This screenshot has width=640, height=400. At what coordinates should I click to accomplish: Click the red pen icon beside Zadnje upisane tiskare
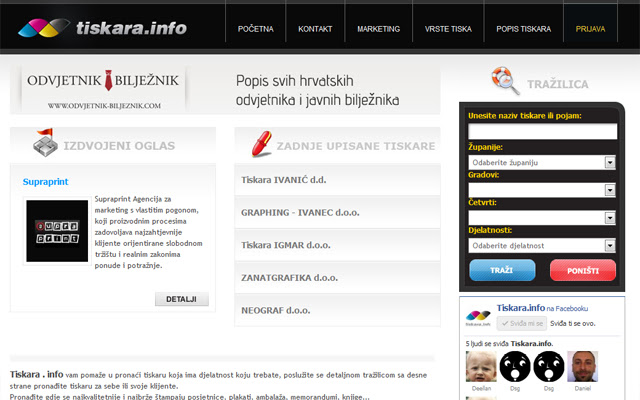point(262,144)
